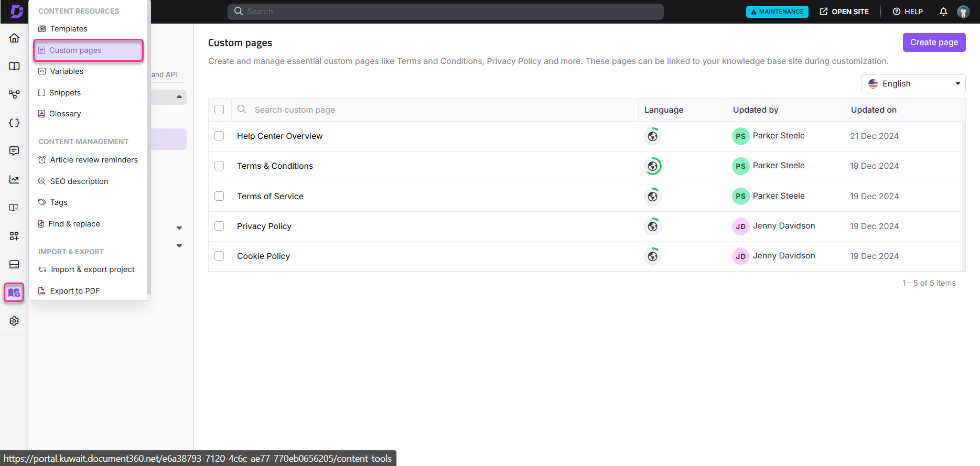Open the Documentation book icon in sidebar
Image resolution: width=980 pixels, height=466 pixels.
click(14, 66)
